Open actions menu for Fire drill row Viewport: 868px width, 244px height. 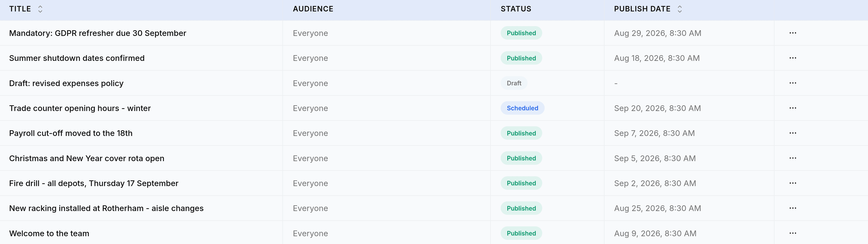coord(793,183)
